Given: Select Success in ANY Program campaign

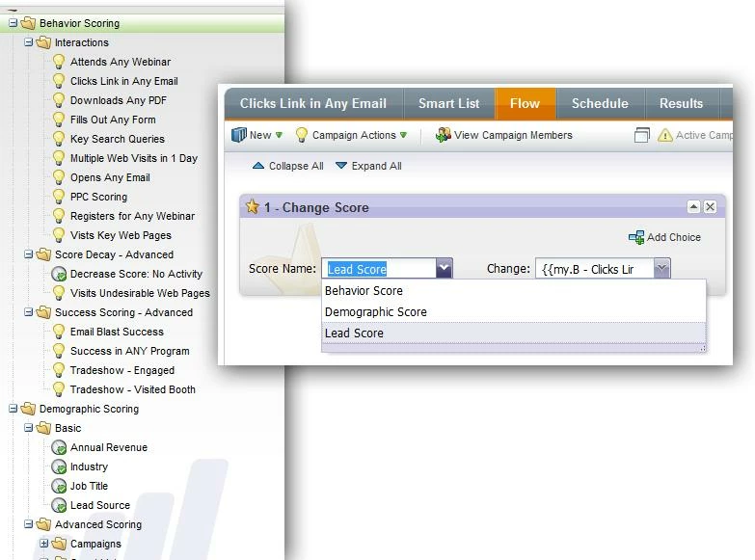Looking at the screenshot, I should click(130, 351).
